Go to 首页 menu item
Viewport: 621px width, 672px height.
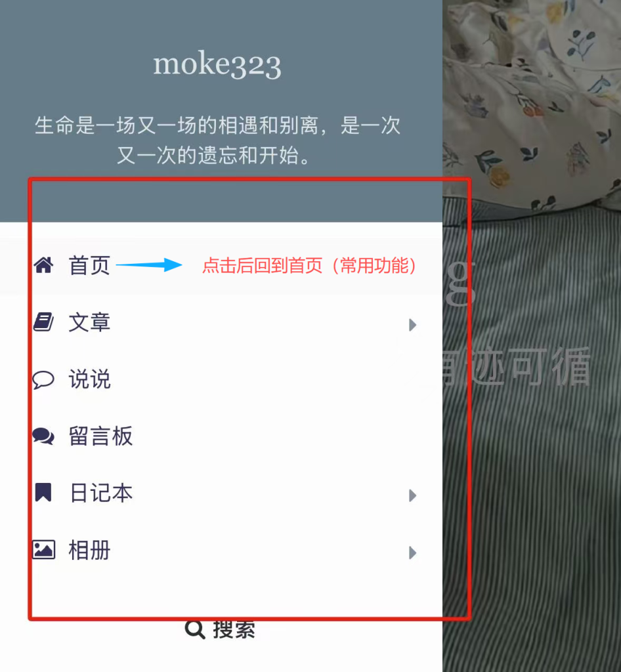pyautogui.click(x=221, y=266)
